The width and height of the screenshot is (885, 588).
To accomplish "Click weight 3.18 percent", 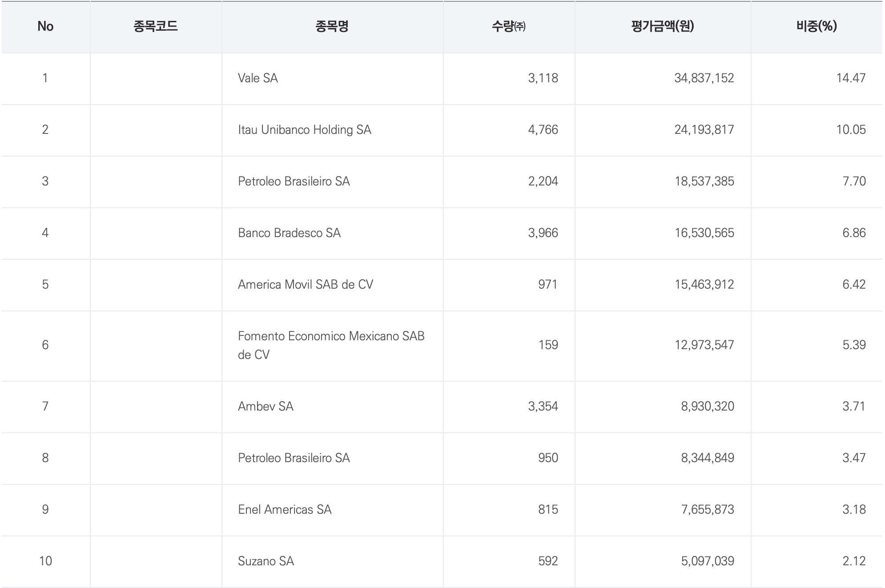I will [854, 510].
